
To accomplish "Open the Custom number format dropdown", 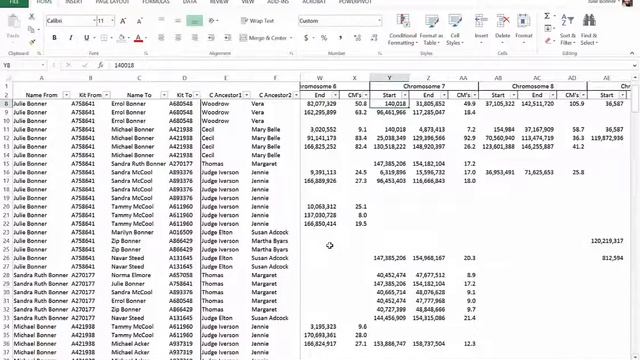I will coord(380,21).
